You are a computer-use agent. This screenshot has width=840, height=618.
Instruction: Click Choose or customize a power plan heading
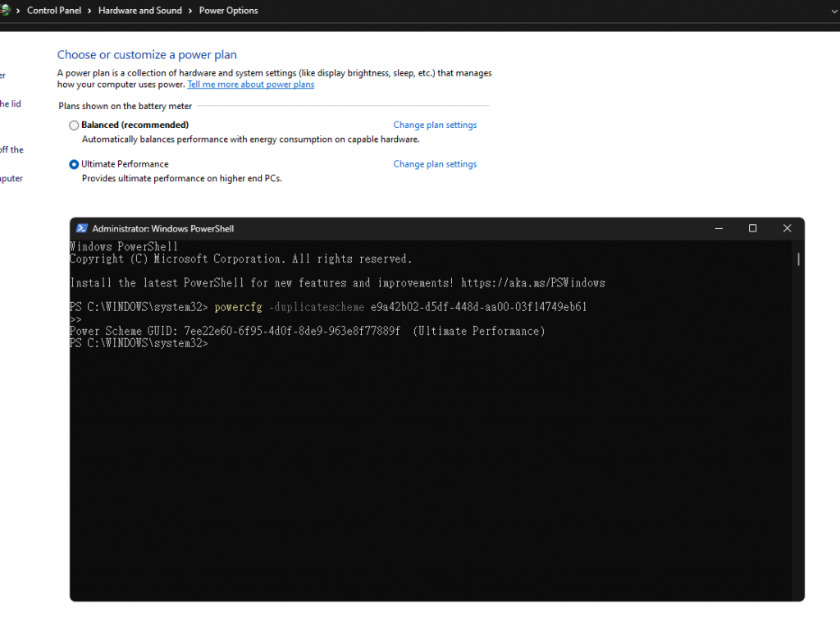(x=147, y=55)
